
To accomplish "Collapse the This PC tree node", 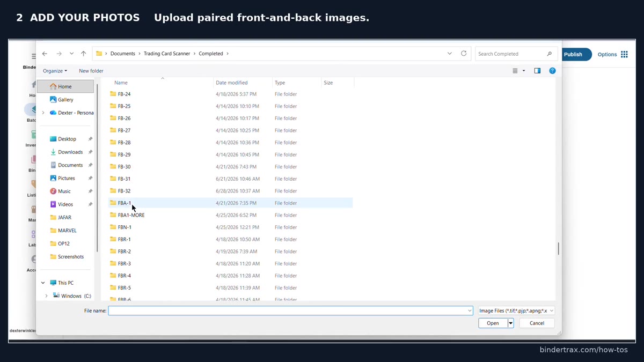I will click(x=43, y=283).
